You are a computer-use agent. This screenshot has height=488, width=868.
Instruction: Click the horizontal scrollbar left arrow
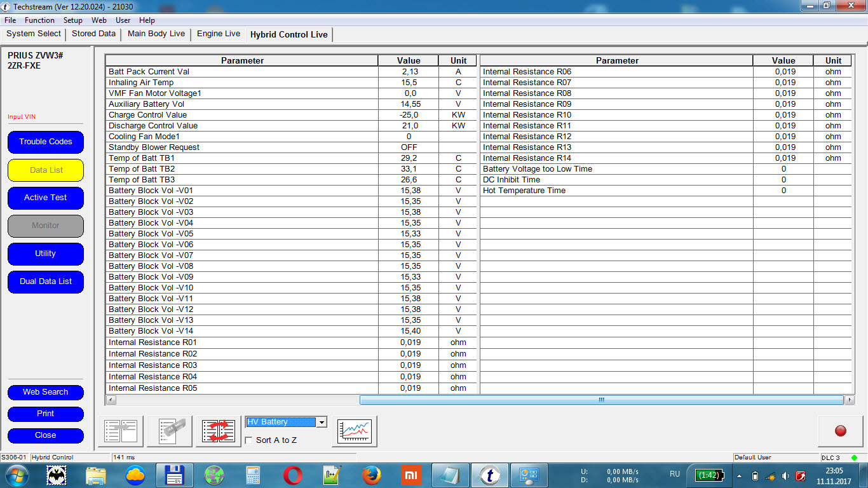tap(111, 400)
